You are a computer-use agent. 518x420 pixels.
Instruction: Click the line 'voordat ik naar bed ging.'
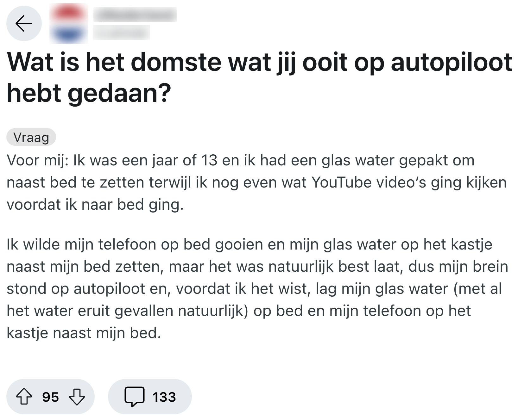pos(95,205)
